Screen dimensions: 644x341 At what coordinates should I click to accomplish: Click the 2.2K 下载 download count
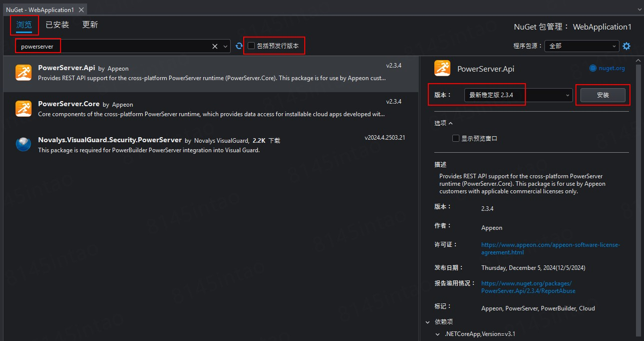pyautogui.click(x=266, y=141)
